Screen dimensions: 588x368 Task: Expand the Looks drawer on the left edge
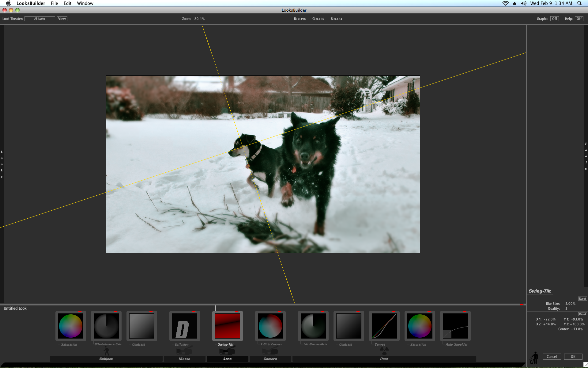click(2, 164)
